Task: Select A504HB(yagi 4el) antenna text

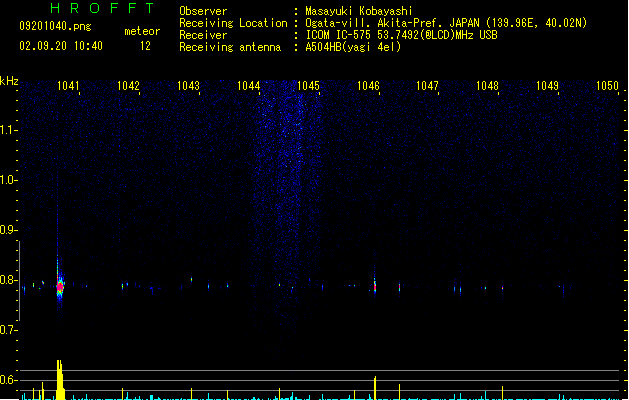Action: [x=353, y=47]
